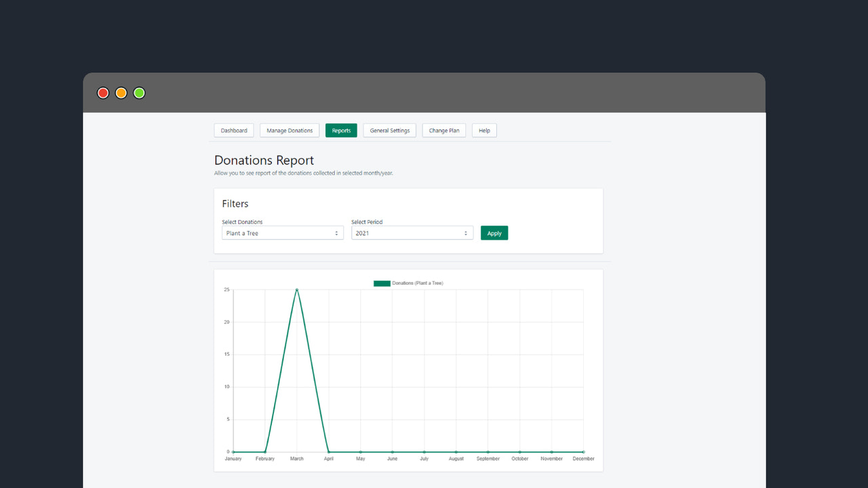Click the December data point on the chart

tap(583, 450)
